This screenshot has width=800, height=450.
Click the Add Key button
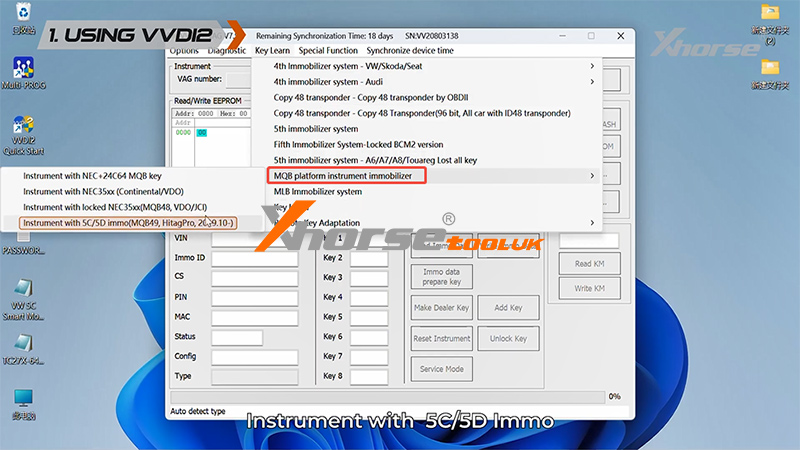coord(508,308)
